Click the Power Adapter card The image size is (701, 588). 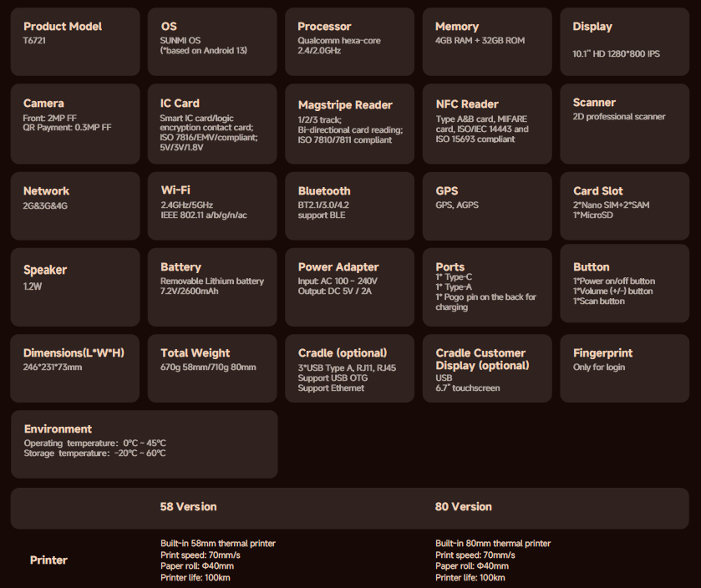click(x=349, y=286)
